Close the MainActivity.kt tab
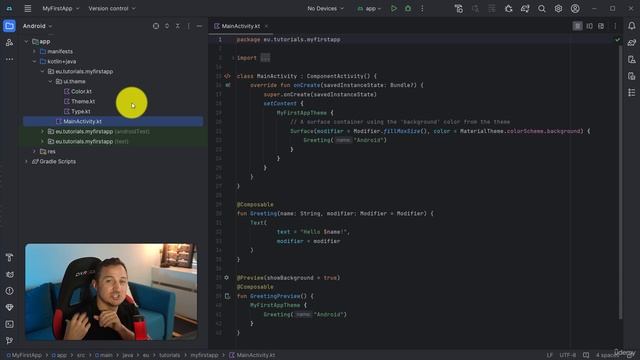The image size is (640, 360). 266,26
